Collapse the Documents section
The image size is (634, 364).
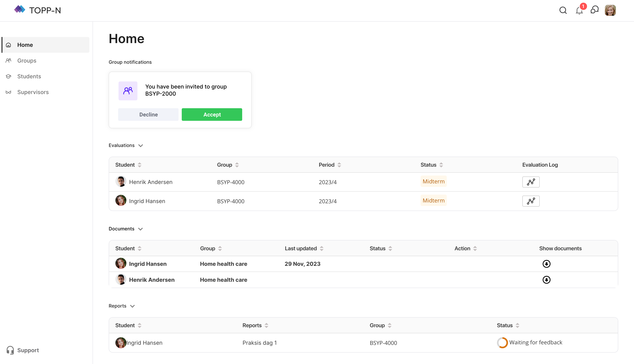pos(140,229)
